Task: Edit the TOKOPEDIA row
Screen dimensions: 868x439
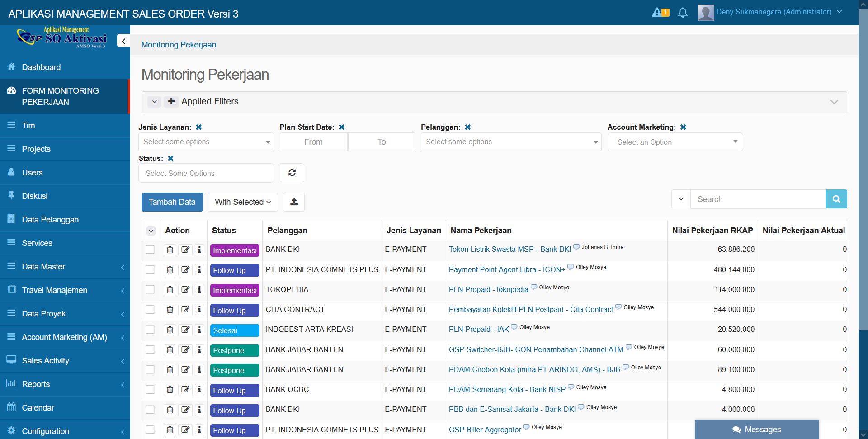Action: pos(185,290)
